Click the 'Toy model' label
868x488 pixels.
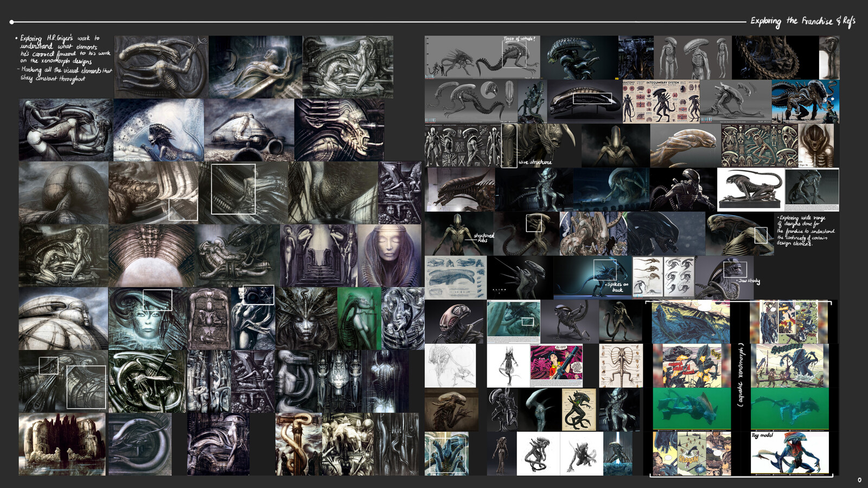(762, 435)
